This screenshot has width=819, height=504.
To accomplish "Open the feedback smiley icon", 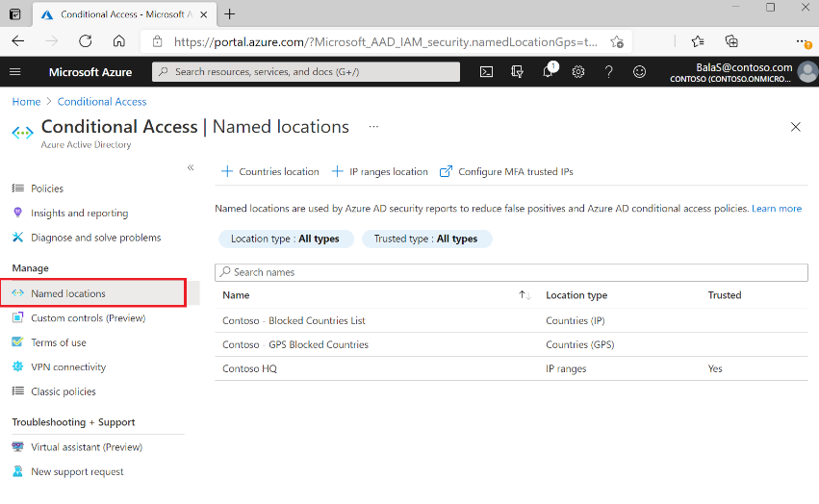I will pos(639,72).
